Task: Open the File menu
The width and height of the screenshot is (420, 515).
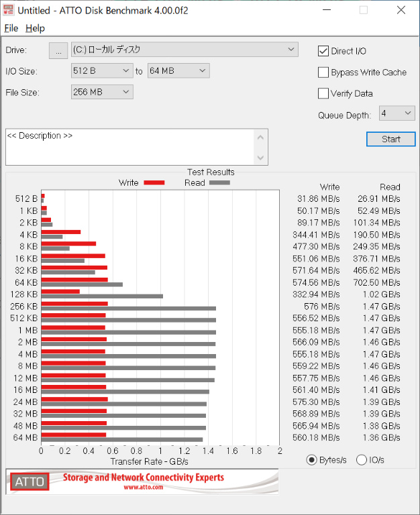Action: [x=11, y=28]
